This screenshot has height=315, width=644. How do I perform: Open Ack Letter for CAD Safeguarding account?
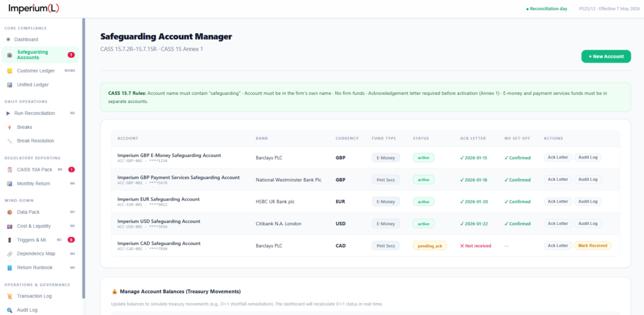tap(558, 246)
